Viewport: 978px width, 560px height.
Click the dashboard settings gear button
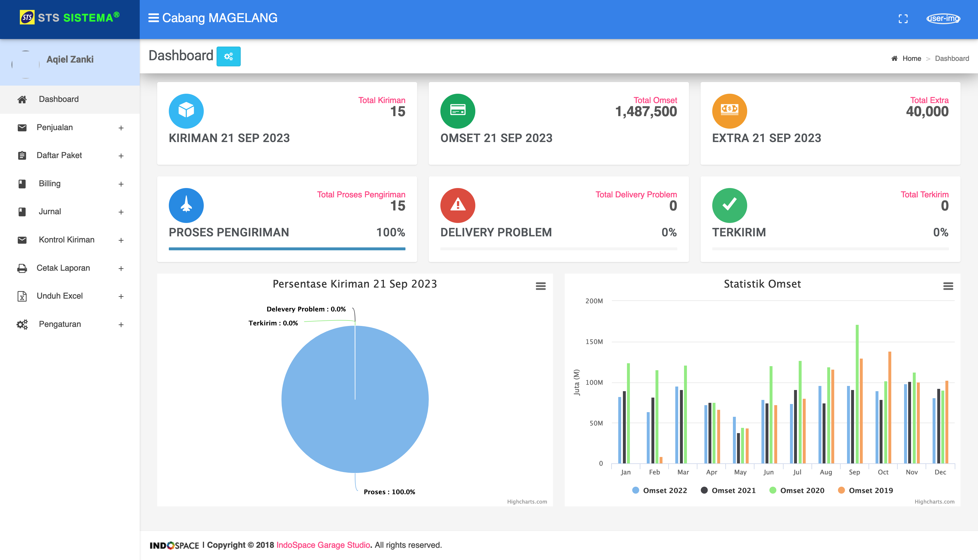[x=228, y=56]
